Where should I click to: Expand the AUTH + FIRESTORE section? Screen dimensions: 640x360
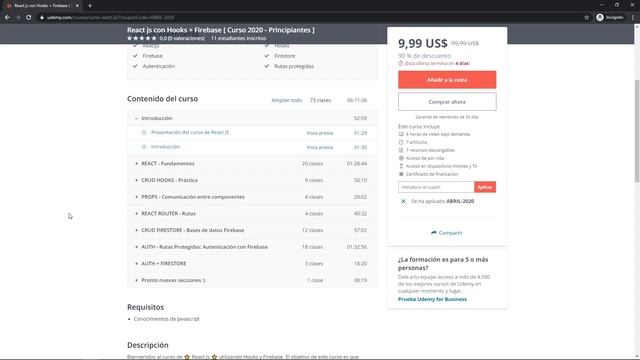252,264
